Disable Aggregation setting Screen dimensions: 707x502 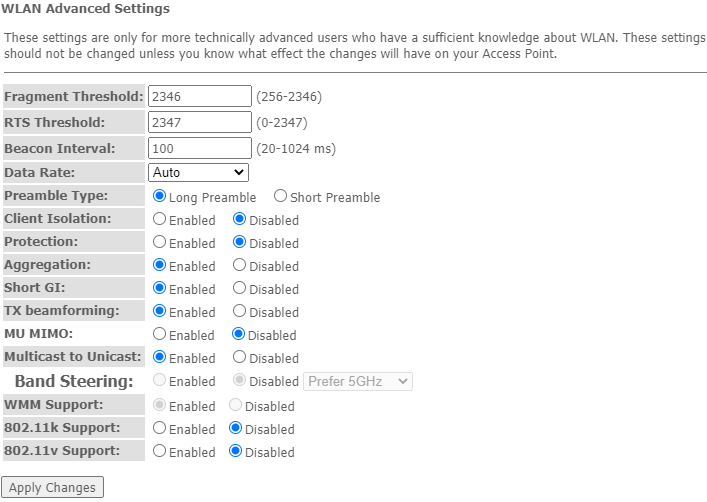240,266
